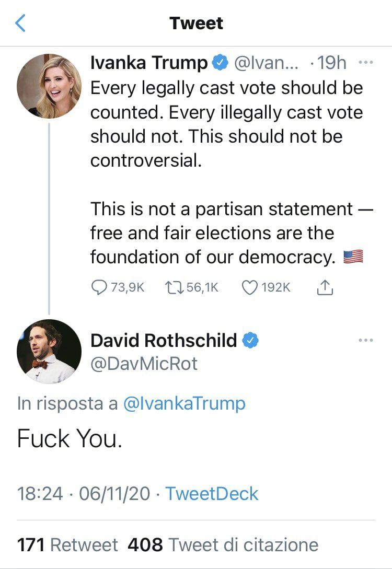Tap the blue back arrow
This screenshot has width=392, height=569.
[20, 24]
